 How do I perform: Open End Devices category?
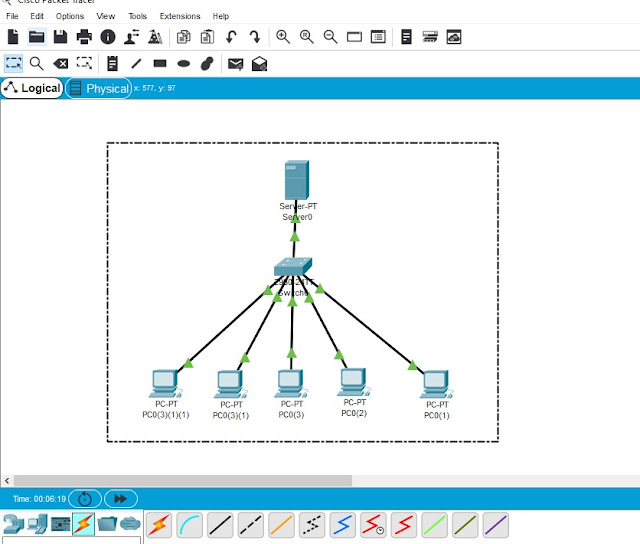tap(38, 524)
